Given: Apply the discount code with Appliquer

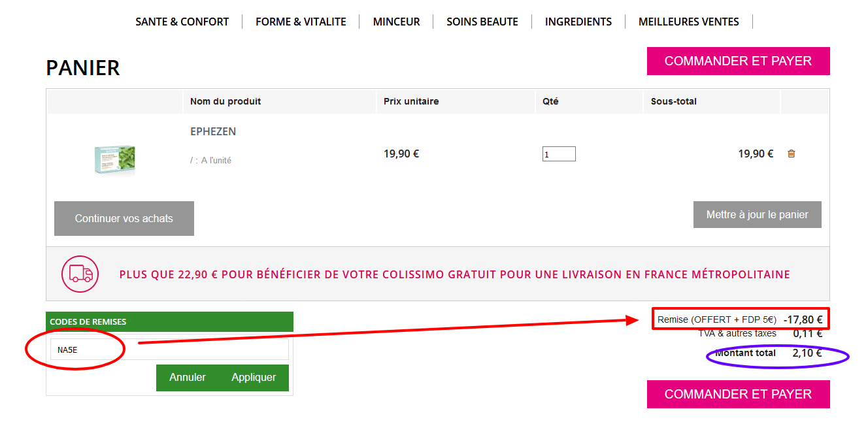Looking at the screenshot, I should [255, 378].
